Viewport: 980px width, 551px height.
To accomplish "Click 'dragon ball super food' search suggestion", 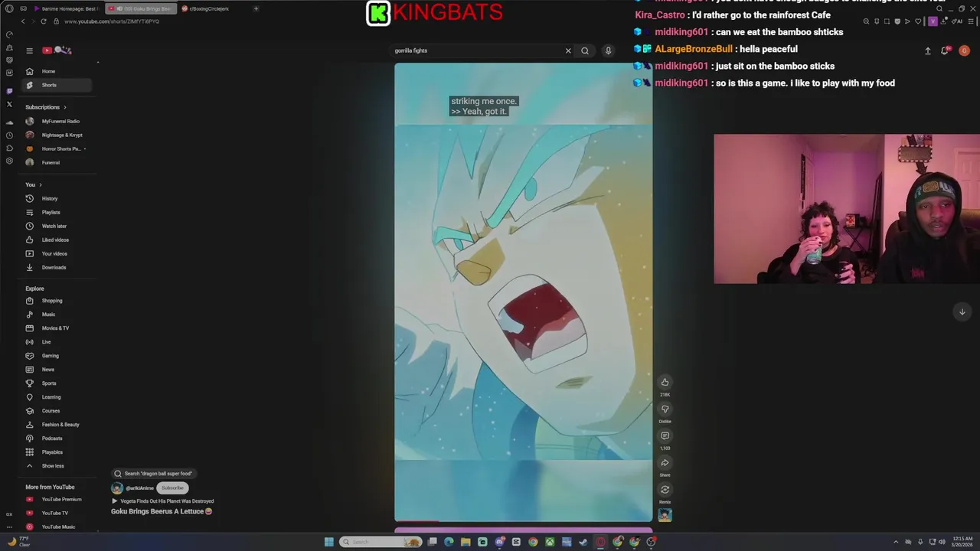I will pos(153,474).
